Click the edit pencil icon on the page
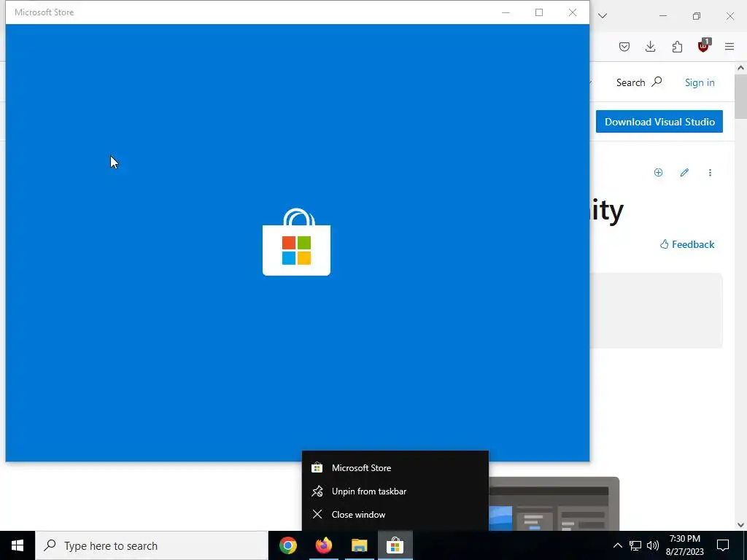 tap(684, 172)
